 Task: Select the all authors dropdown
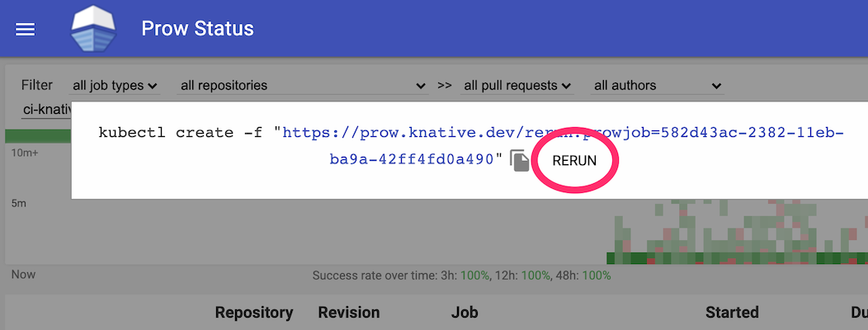657,86
